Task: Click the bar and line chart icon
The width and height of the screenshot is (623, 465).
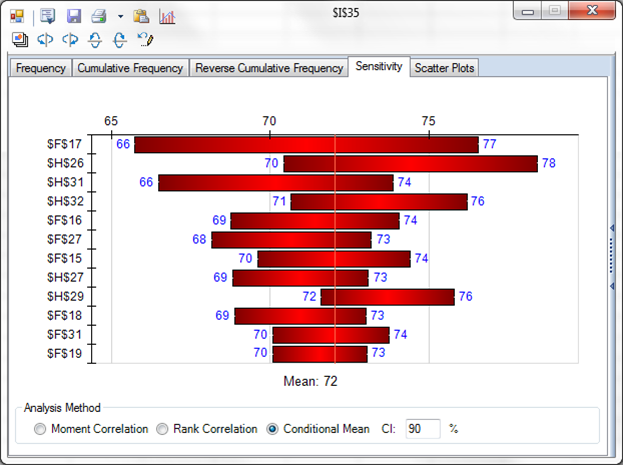Action: coord(167,16)
